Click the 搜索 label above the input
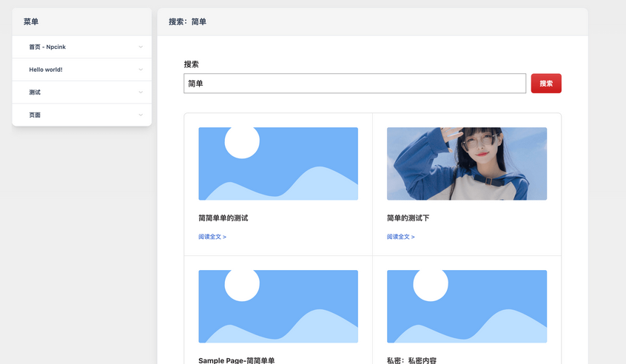626x364 pixels. 191,64
